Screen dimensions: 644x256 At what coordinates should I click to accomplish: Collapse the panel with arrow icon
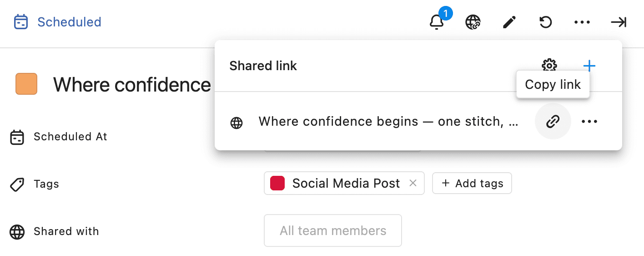(x=619, y=22)
